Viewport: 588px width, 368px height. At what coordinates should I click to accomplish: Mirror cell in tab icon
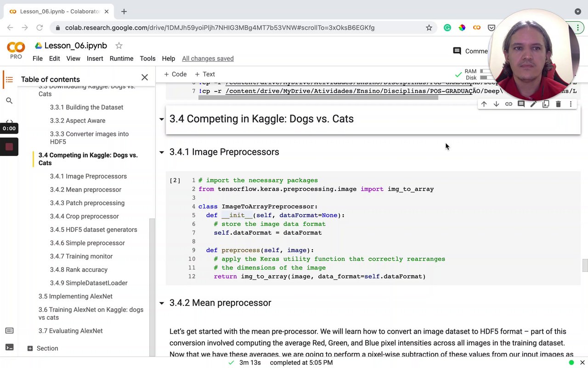click(546, 104)
